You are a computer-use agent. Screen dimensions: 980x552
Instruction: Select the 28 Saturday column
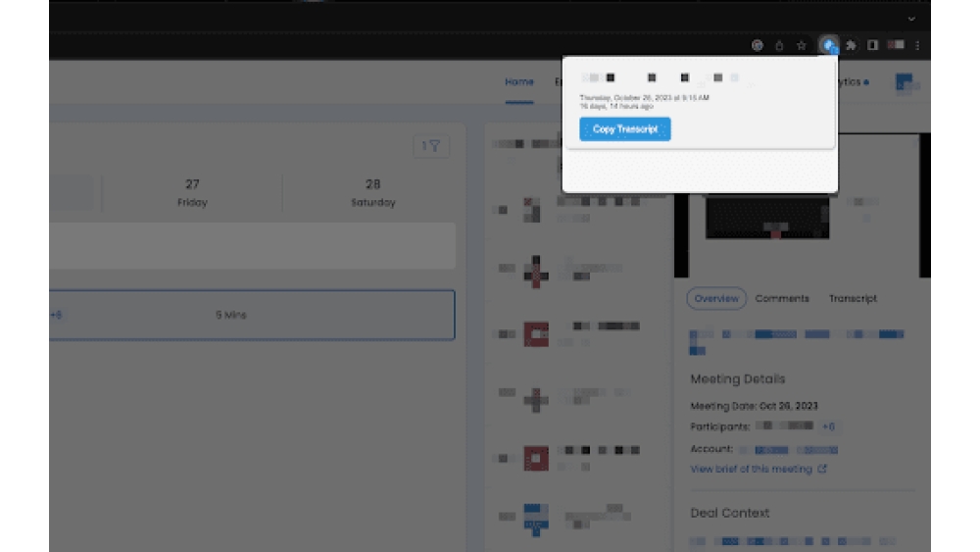pyautogui.click(x=373, y=192)
